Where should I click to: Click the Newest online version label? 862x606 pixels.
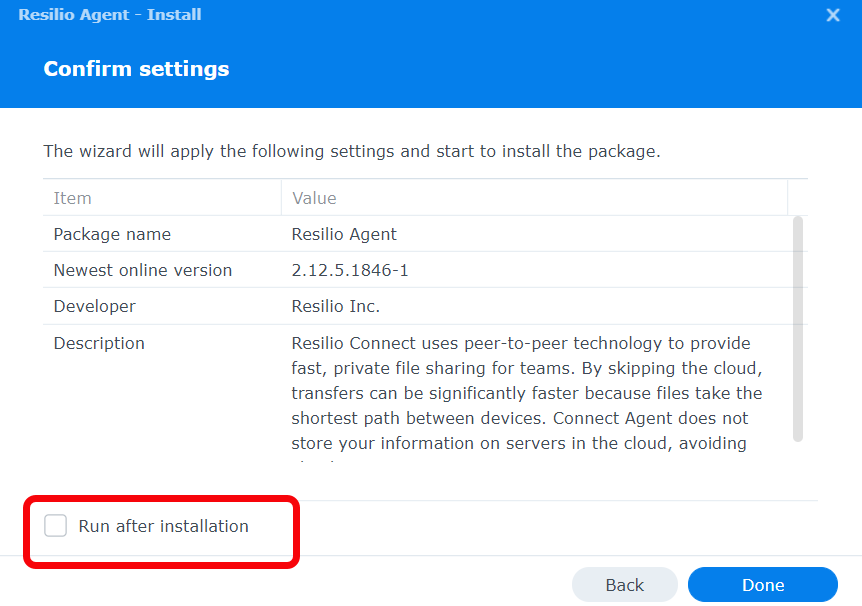143,270
